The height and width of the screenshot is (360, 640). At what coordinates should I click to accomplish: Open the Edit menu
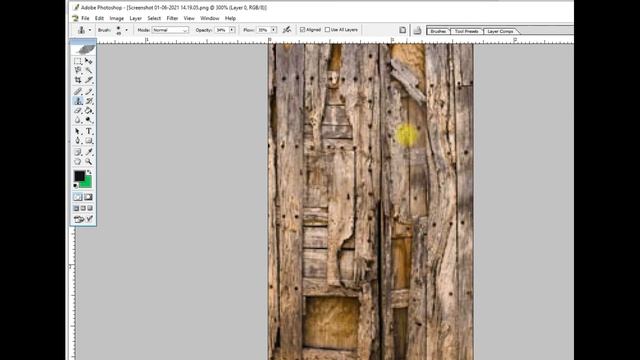point(99,18)
